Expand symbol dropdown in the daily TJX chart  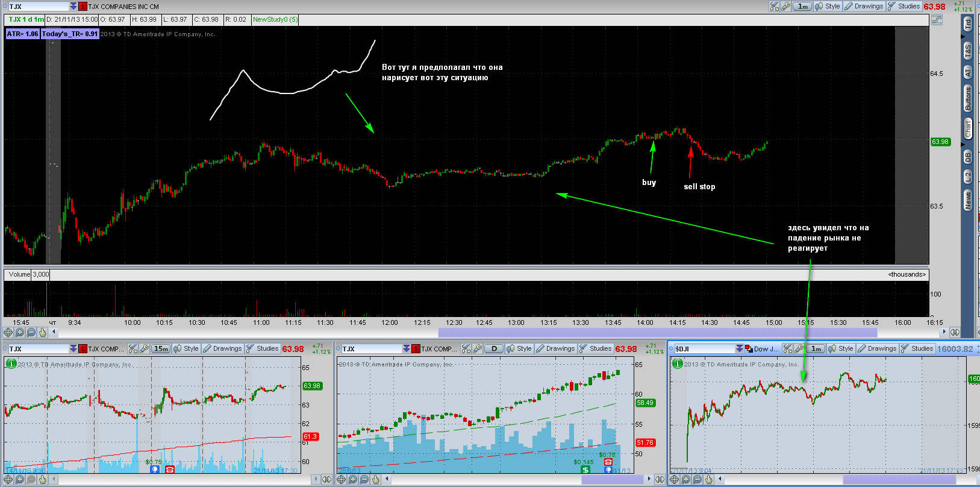click(407, 349)
